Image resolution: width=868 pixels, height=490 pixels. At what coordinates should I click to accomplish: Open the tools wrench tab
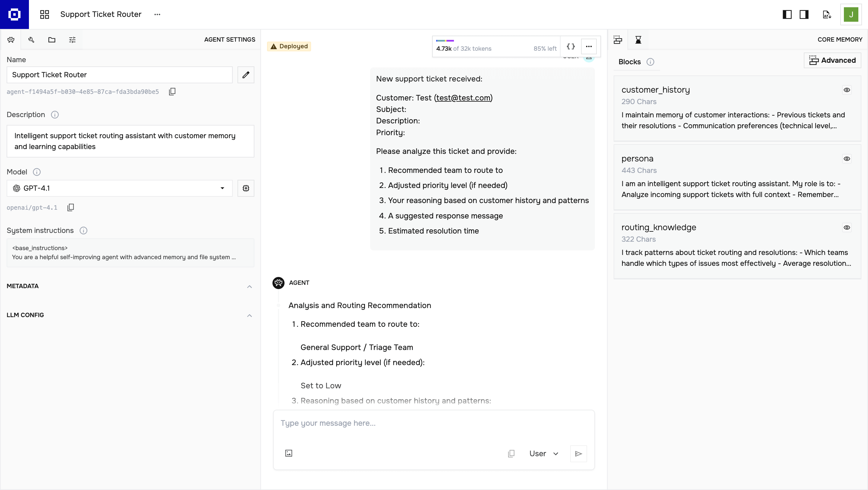click(31, 40)
